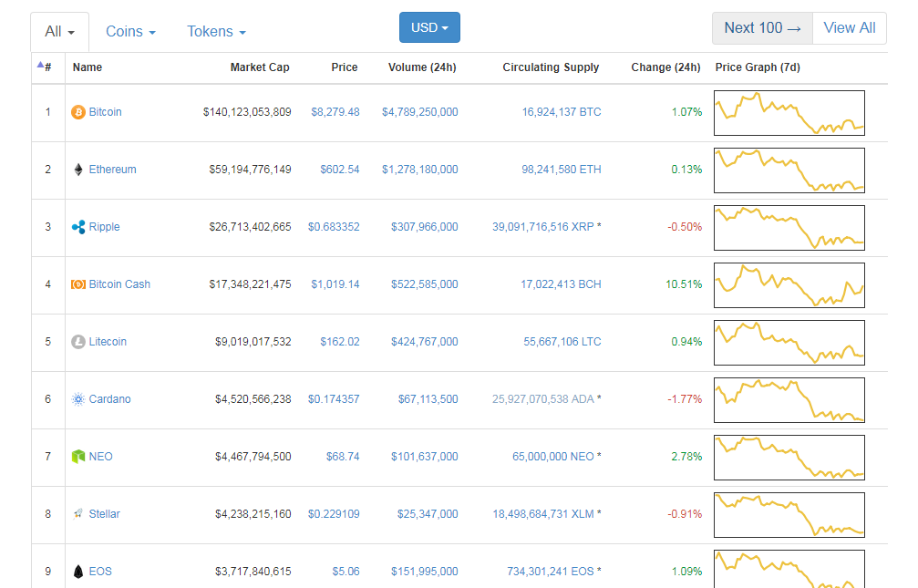
Task: Open Litecoin's 7d price graph
Action: pos(789,343)
